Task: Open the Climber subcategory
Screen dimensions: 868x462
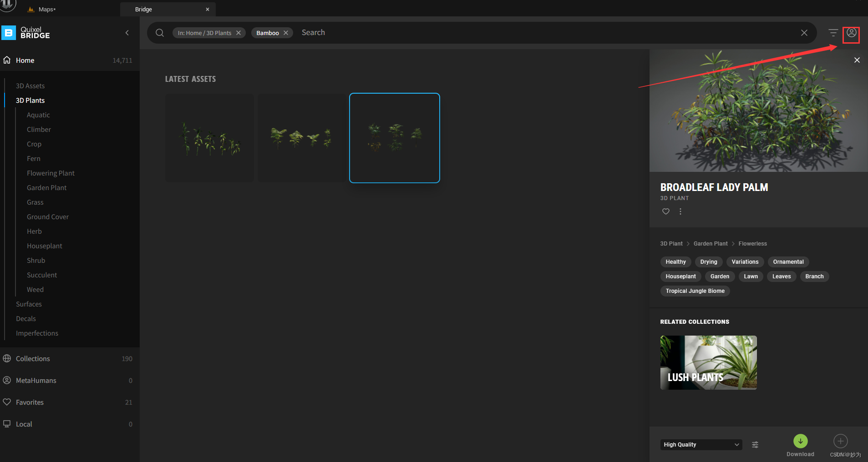Action: [x=39, y=130]
